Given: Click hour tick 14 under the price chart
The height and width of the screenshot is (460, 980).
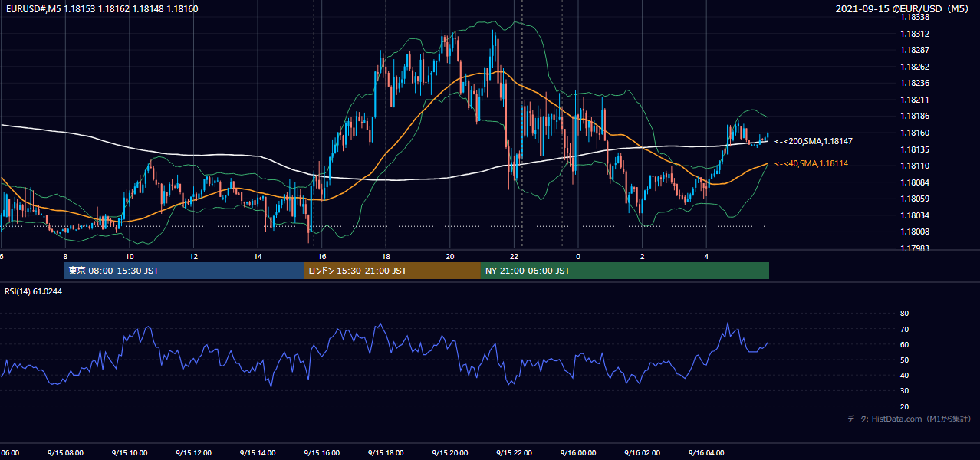Looking at the screenshot, I should 258,257.
